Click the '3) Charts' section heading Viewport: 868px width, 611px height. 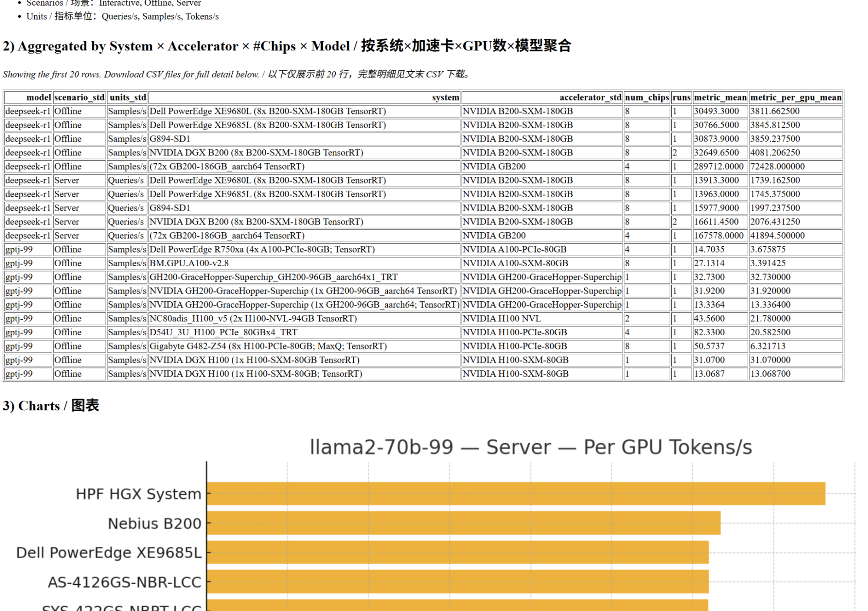[51, 406]
